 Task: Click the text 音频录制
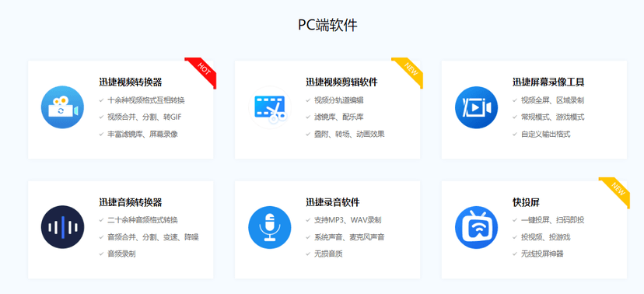[121, 254]
